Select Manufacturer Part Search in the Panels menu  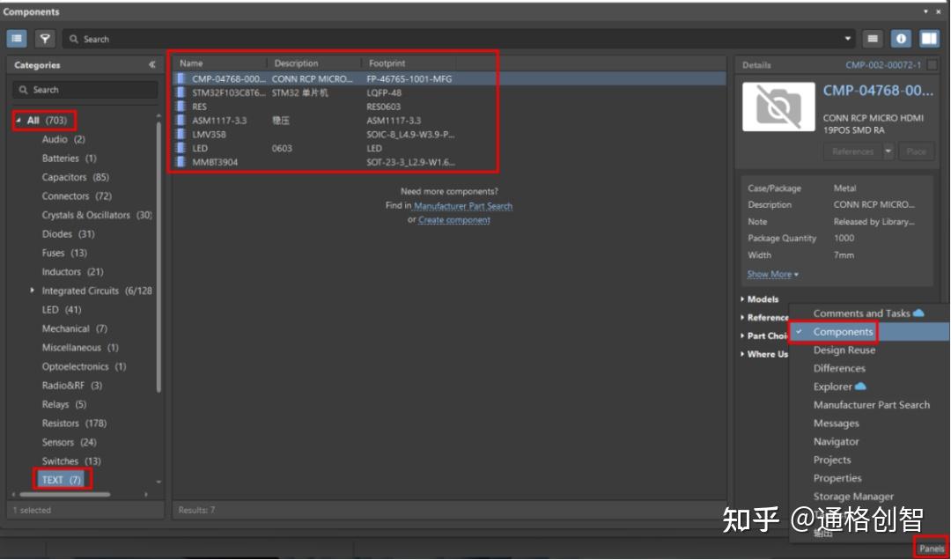pyautogui.click(x=871, y=405)
